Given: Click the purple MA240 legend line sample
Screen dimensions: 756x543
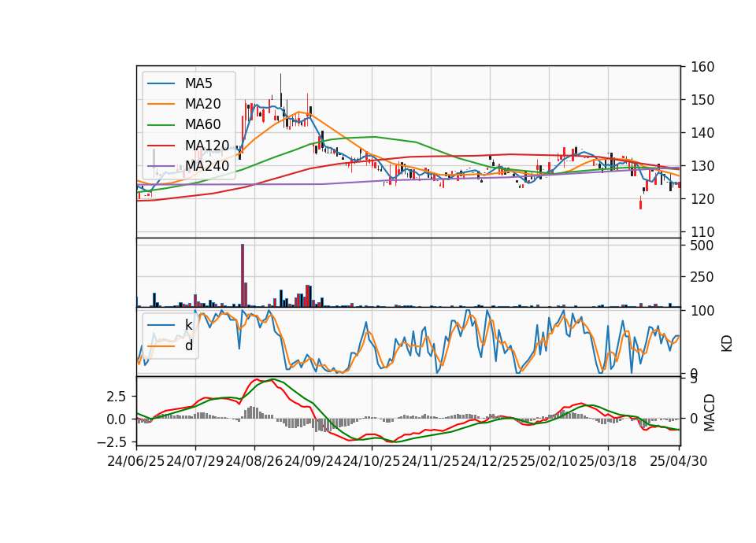Looking at the screenshot, I should point(161,166).
